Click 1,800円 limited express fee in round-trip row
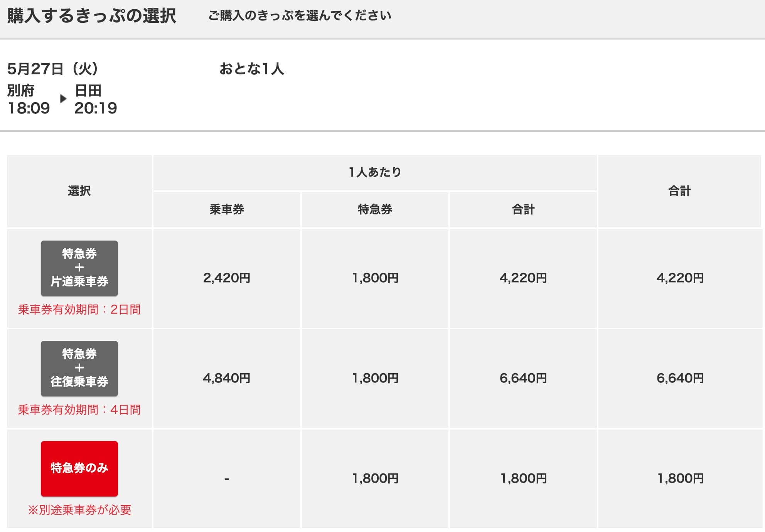765x532 pixels. [375, 378]
